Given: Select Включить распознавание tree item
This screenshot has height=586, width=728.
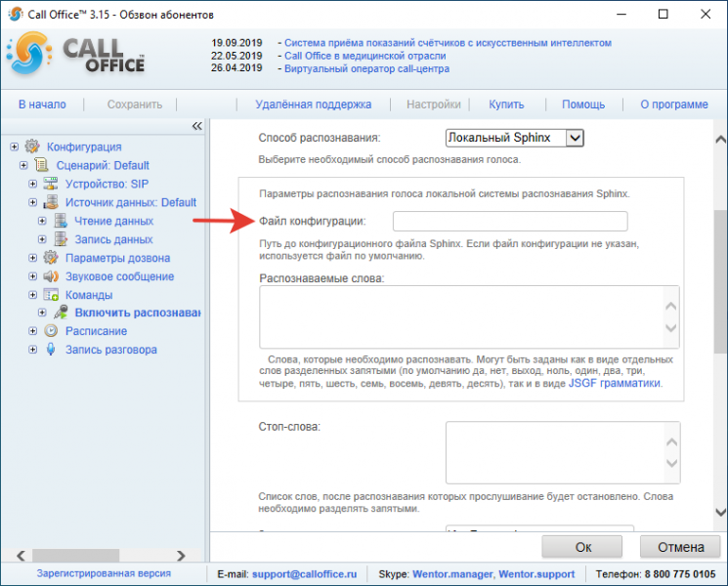Looking at the screenshot, I should pyautogui.click(x=138, y=313).
